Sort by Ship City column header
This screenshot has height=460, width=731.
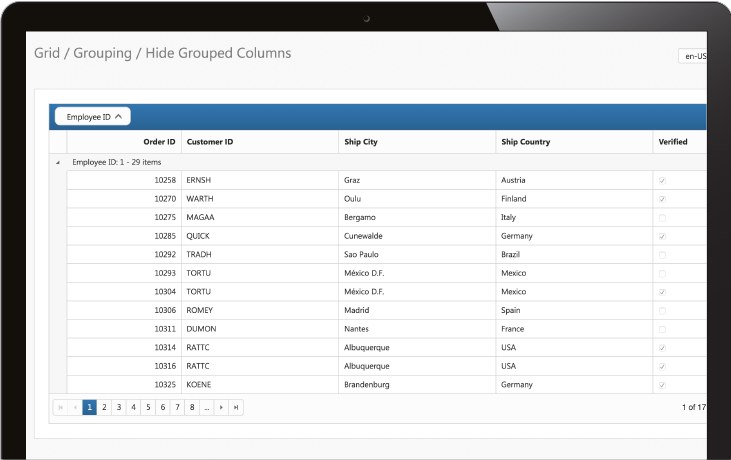pyautogui.click(x=361, y=142)
